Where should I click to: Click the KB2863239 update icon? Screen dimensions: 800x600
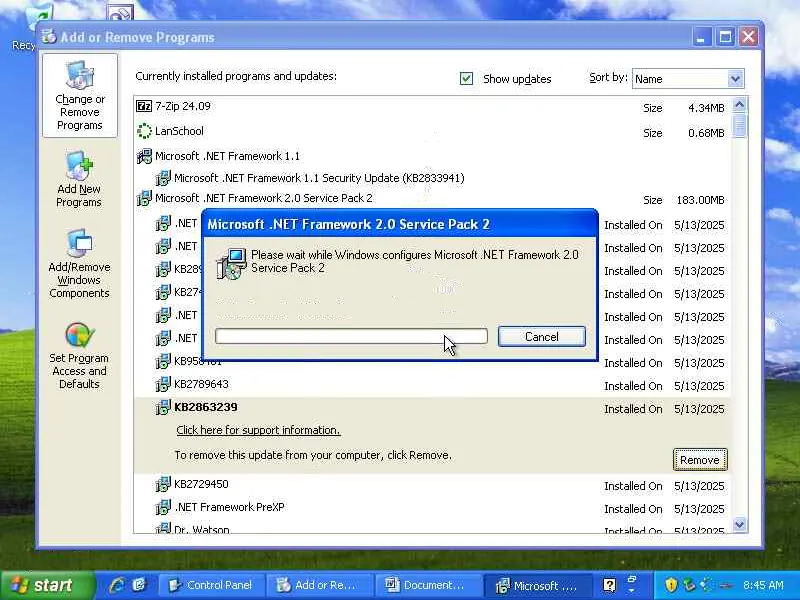(x=163, y=407)
